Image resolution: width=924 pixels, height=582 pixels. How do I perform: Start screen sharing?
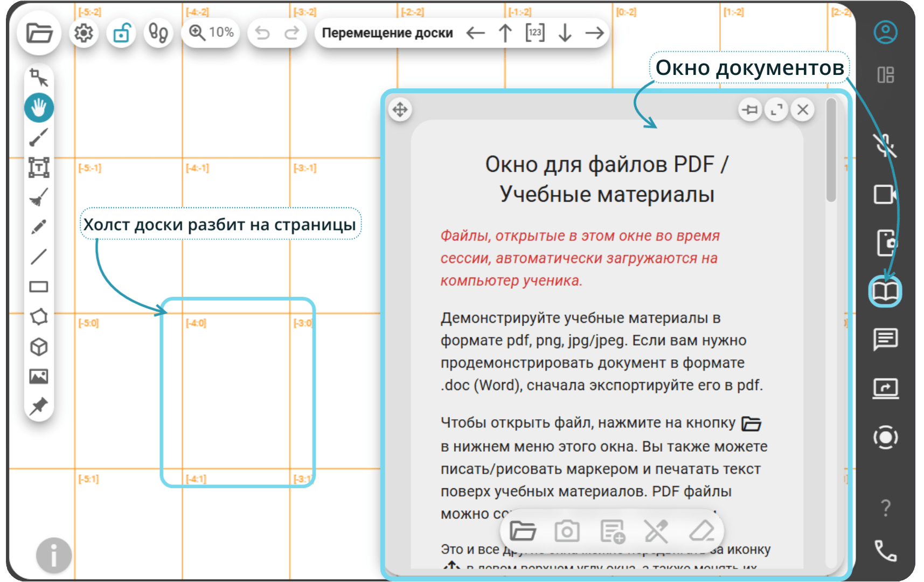[885, 388]
